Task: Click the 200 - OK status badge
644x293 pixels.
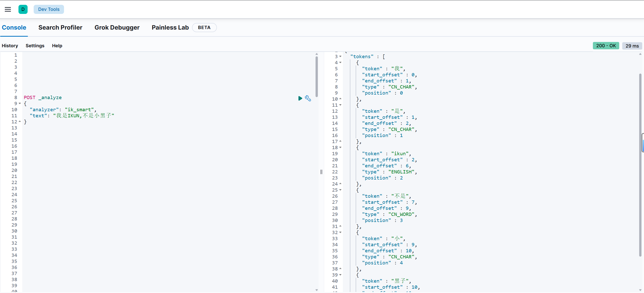Action: (606, 46)
